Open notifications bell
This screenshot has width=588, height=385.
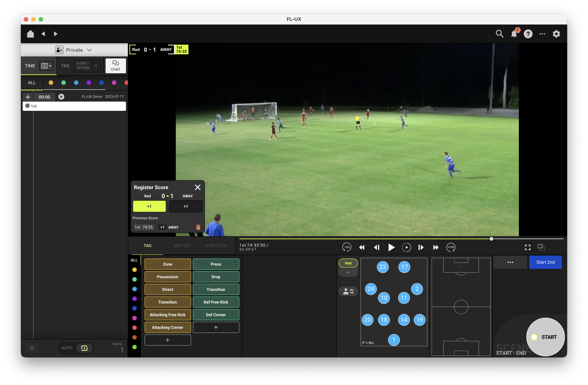[x=514, y=34]
